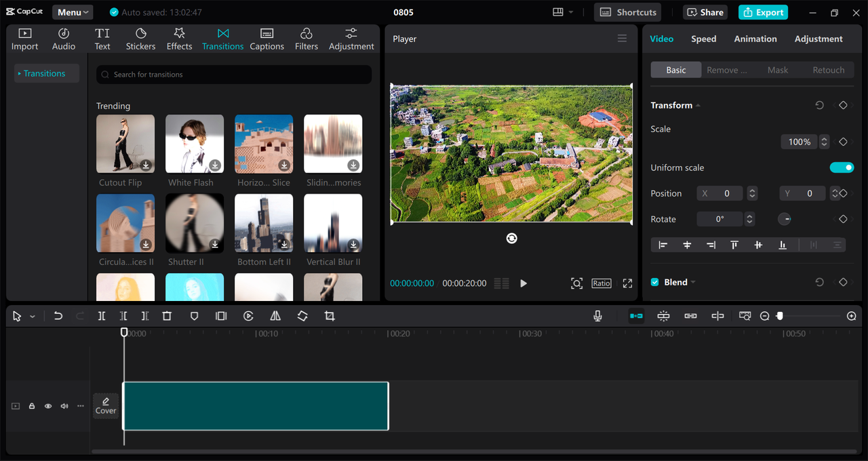Hide the track using the eye icon

click(x=48, y=406)
